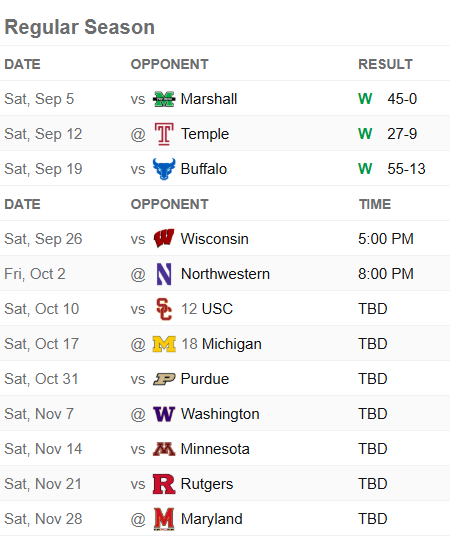Click the Temple team logo
The height and width of the screenshot is (540, 450).
point(164,134)
